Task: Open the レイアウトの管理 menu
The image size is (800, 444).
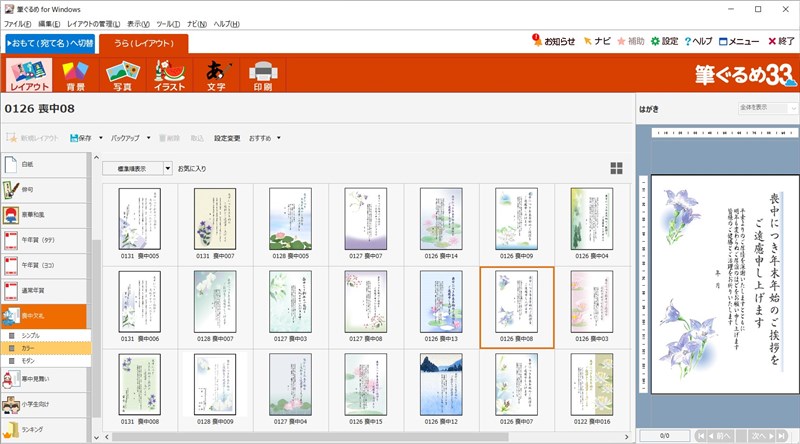Action: click(94, 24)
